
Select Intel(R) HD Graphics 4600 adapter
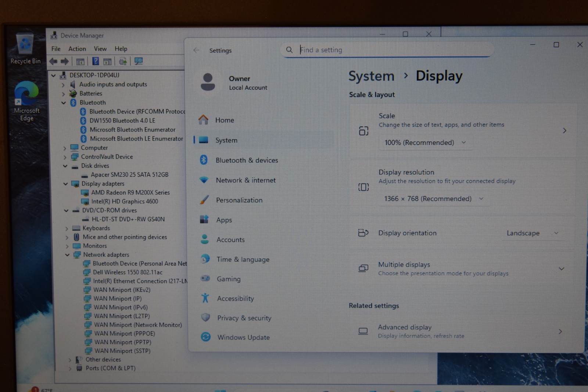click(x=125, y=201)
